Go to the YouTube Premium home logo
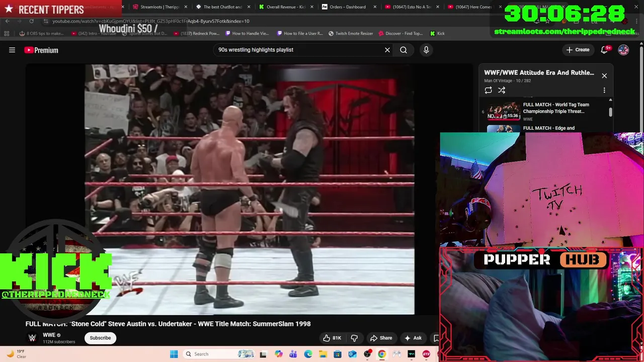 [x=41, y=50]
